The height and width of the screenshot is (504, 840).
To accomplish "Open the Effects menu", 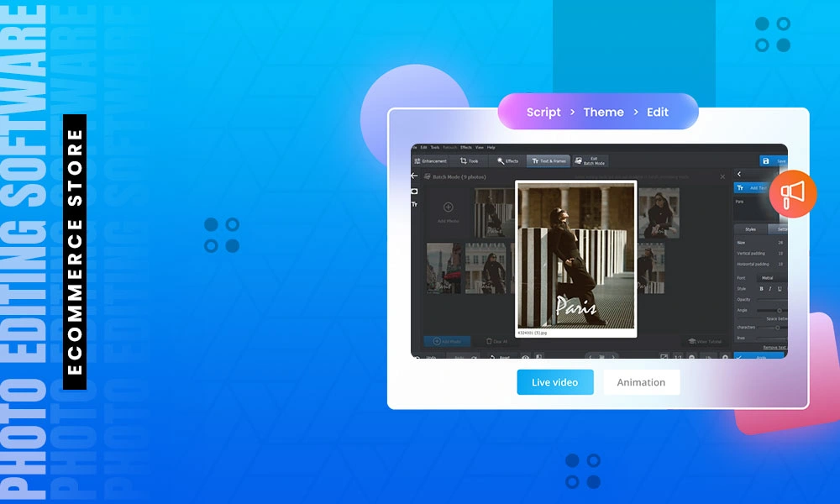I will (x=466, y=147).
